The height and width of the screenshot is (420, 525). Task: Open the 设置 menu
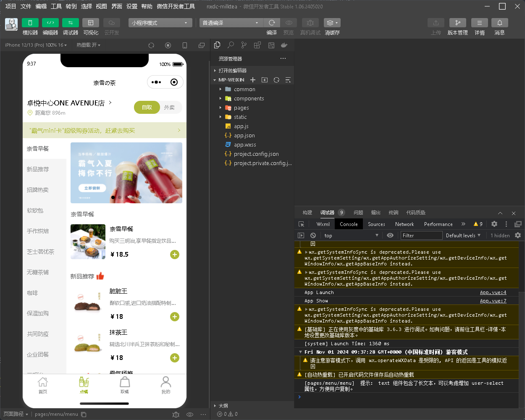(x=132, y=6)
